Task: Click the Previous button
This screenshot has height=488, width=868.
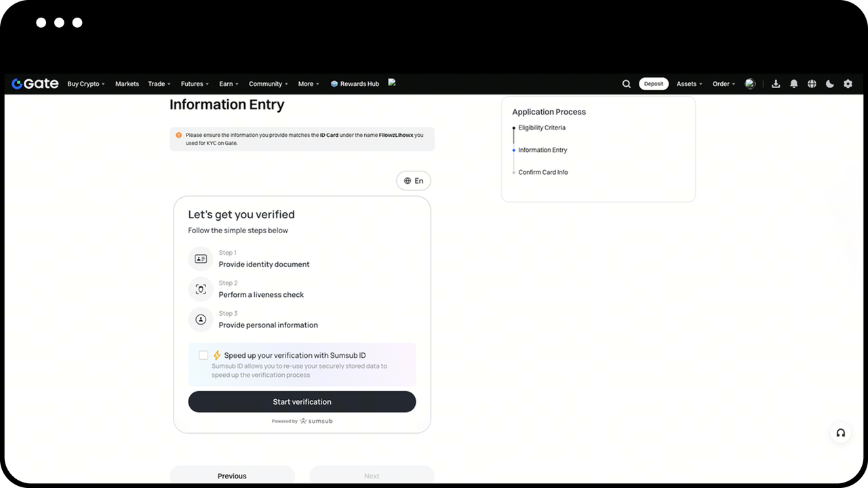Action: 232,476
